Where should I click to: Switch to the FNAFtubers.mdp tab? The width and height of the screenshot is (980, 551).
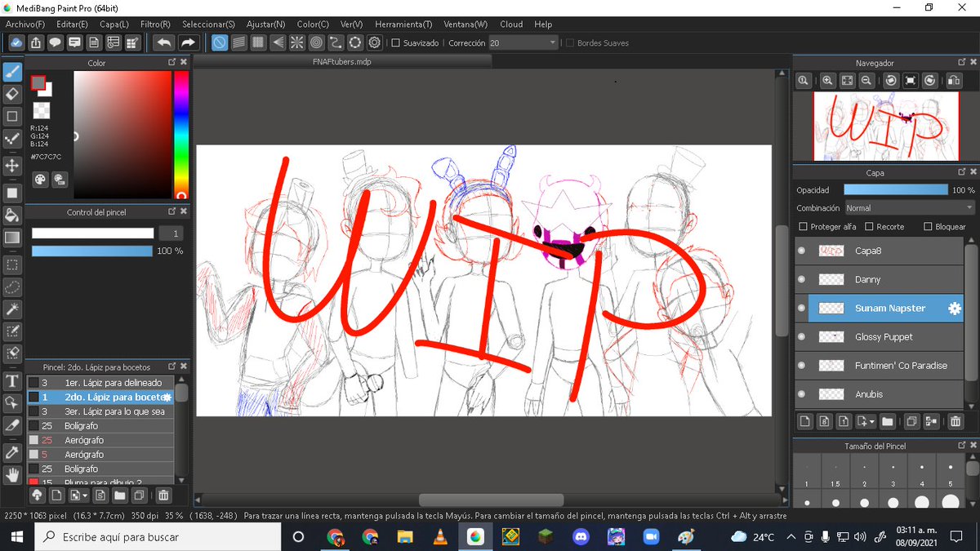pyautogui.click(x=341, y=62)
